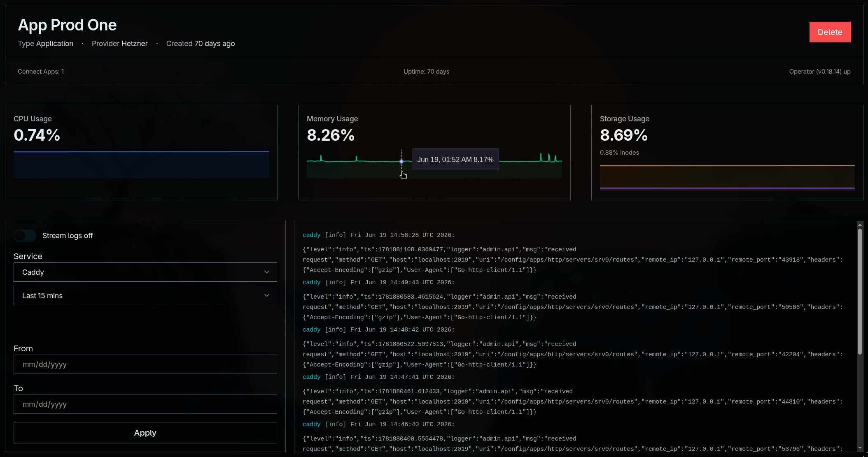Viewport: 868px width, 457px height.
Task: Click the 'Connect Apps: 1' text
Action: pos(41,72)
